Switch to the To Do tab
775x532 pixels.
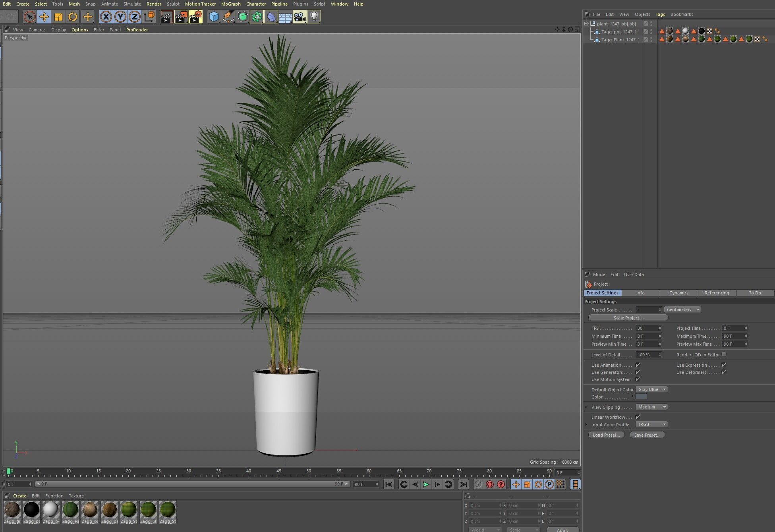[x=755, y=293]
